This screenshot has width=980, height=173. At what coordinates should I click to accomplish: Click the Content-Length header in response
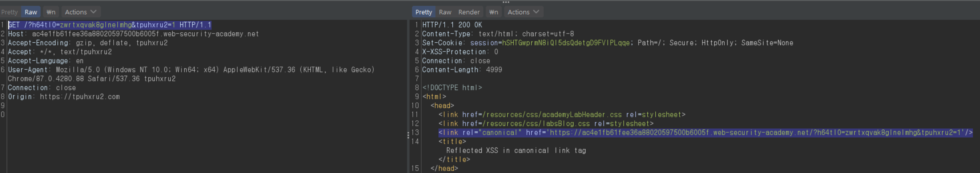tap(462, 70)
